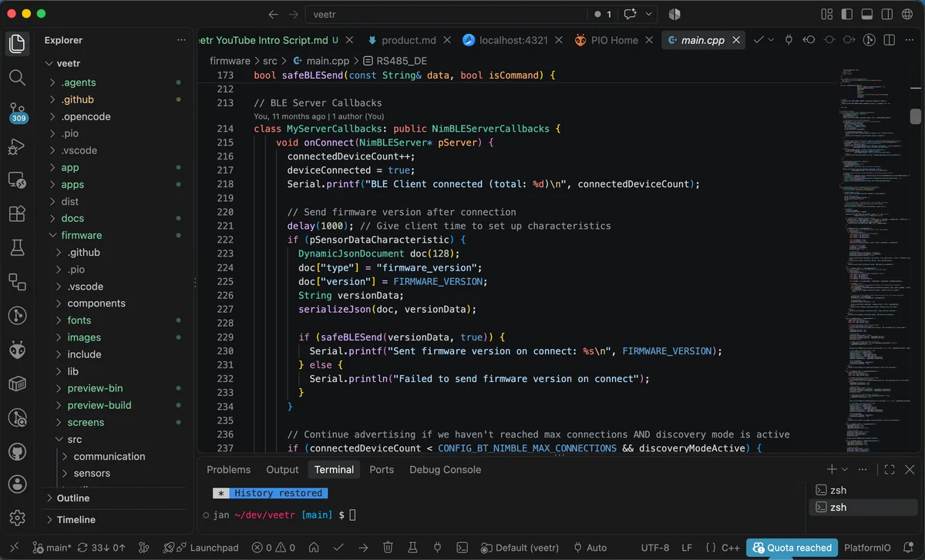Open the Problems panel tab
This screenshot has width=925, height=560.
[x=229, y=469]
